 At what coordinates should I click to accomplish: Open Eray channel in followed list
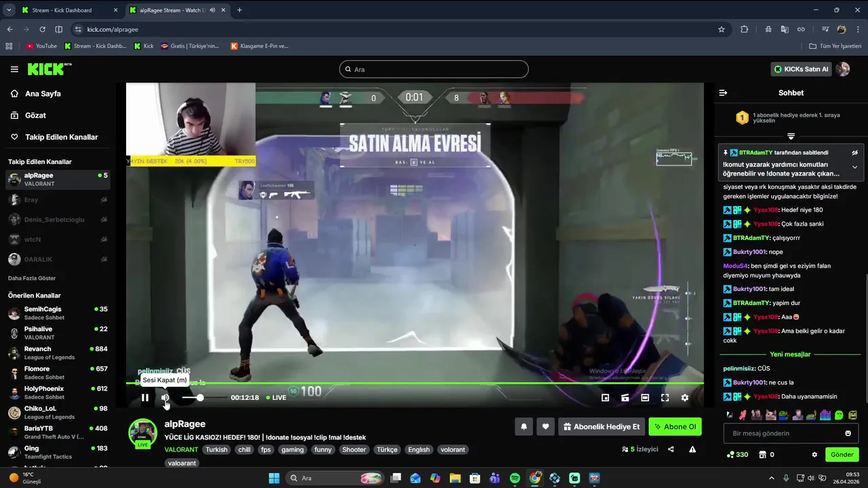pos(58,200)
